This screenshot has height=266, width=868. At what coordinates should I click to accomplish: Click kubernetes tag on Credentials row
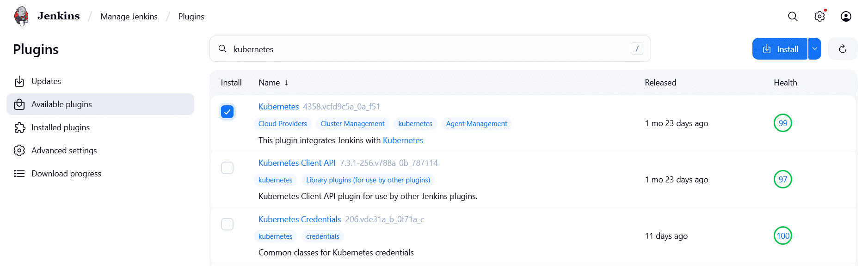pyautogui.click(x=275, y=236)
